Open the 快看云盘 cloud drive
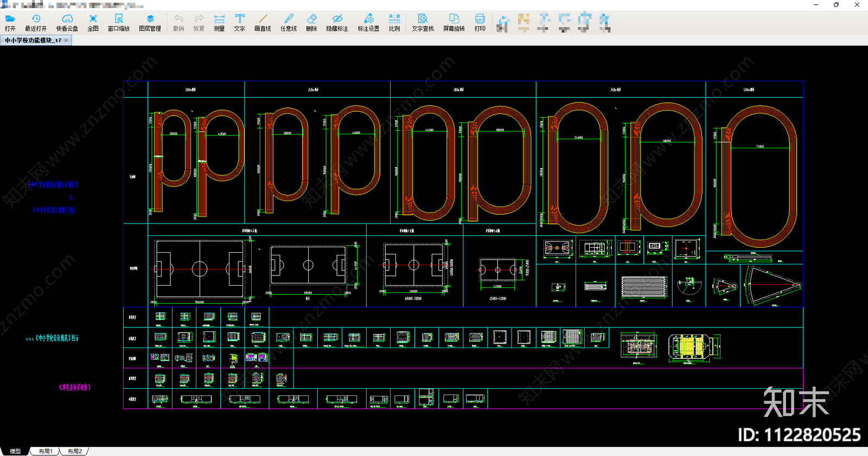Image resolution: width=868 pixels, height=456 pixels. [x=67, y=23]
